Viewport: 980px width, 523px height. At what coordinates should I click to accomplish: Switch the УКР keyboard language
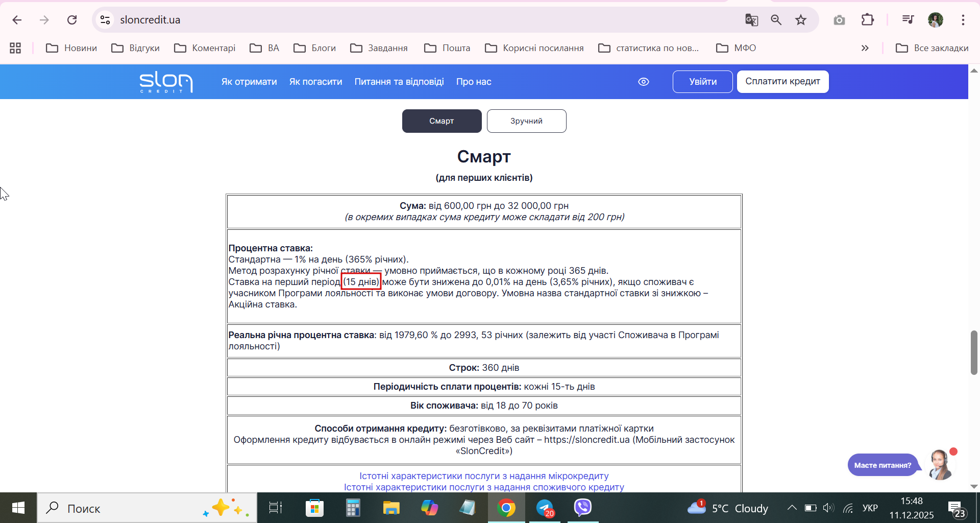point(870,508)
